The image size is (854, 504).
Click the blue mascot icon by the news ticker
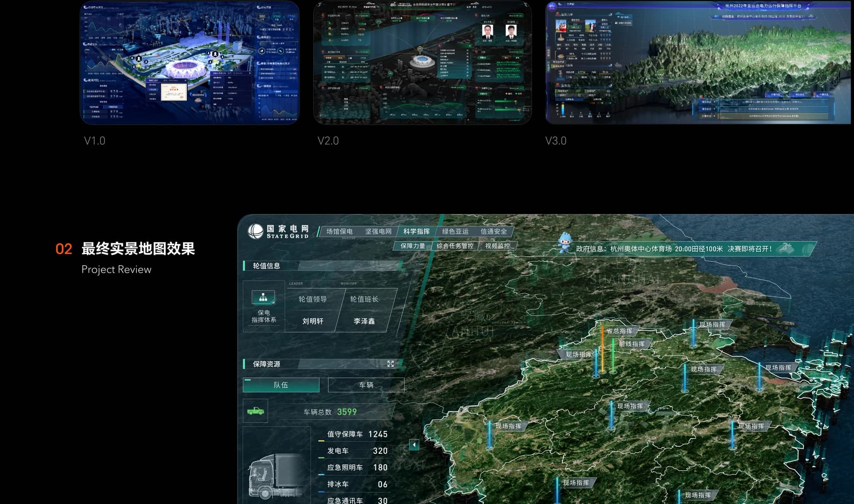tap(565, 242)
